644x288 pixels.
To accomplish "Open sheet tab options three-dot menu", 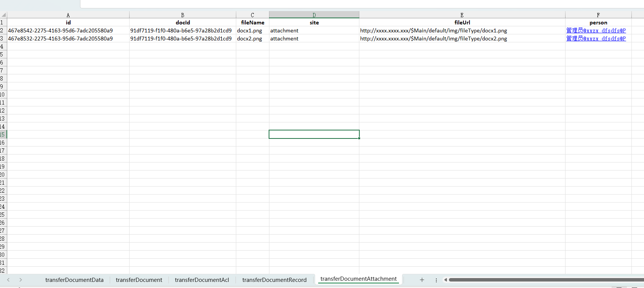I will coord(436,280).
